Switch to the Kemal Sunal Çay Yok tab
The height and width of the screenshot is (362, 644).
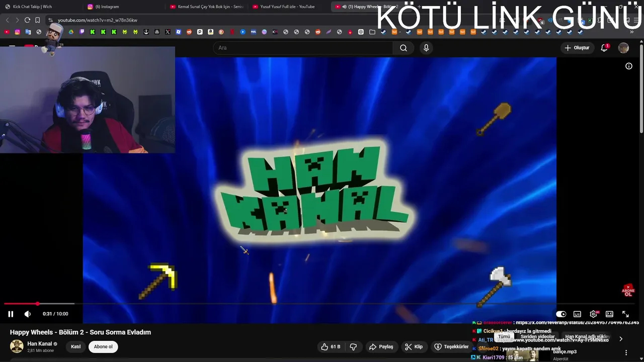[x=207, y=7]
